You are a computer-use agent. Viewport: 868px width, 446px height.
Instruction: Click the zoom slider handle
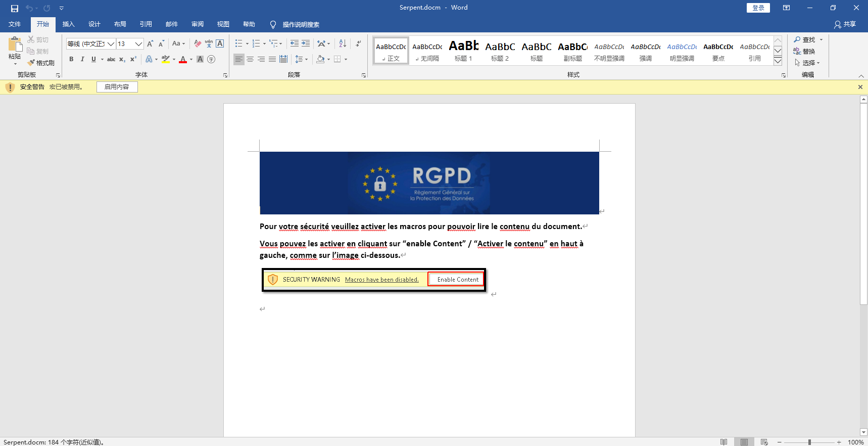pyautogui.click(x=809, y=442)
